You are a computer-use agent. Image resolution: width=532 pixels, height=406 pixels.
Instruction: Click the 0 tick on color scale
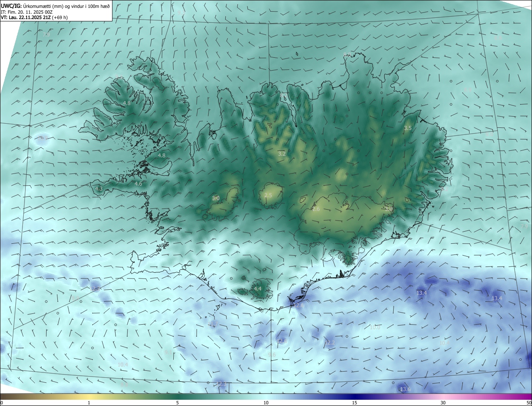[x=2, y=403]
